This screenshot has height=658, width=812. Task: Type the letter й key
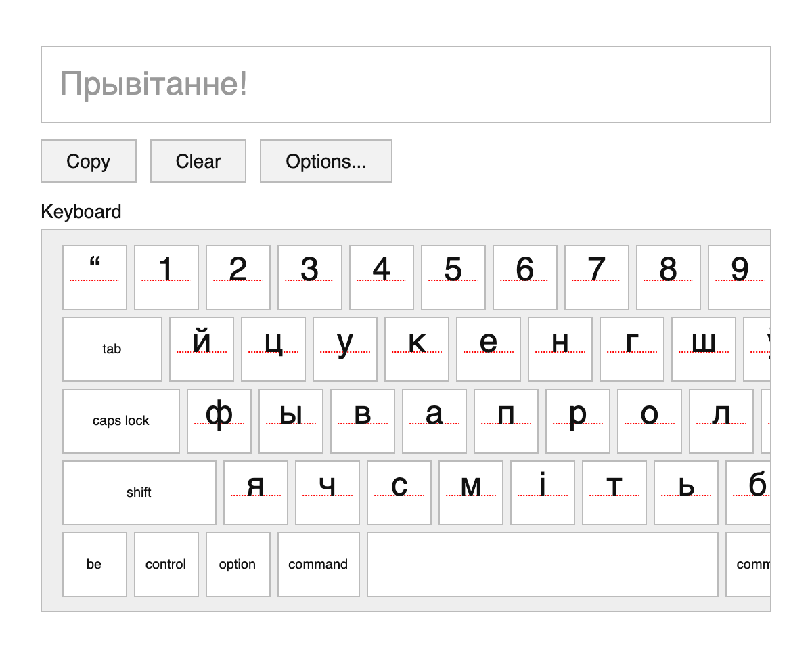(x=202, y=349)
